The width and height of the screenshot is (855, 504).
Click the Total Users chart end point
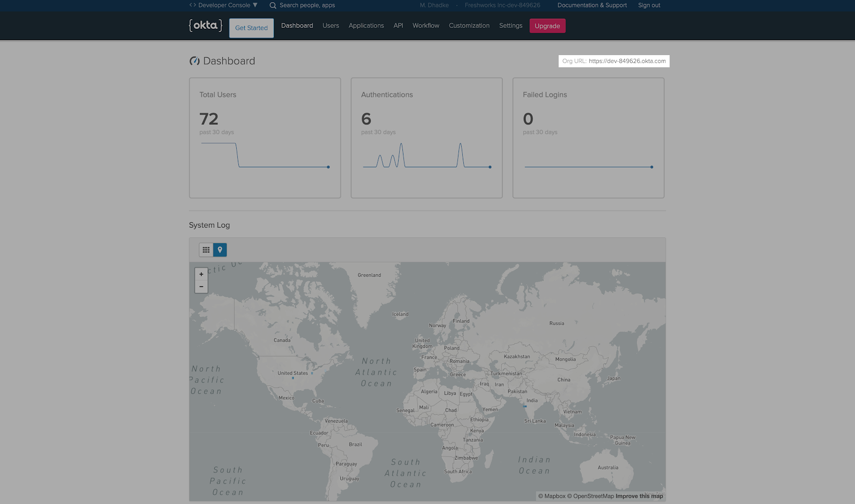click(328, 167)
